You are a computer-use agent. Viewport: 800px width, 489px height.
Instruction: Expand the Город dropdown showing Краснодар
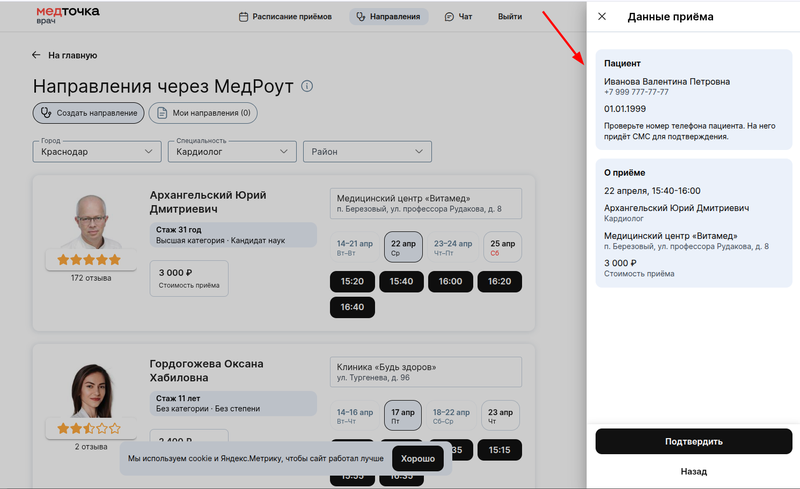click(x=97, y=152)
